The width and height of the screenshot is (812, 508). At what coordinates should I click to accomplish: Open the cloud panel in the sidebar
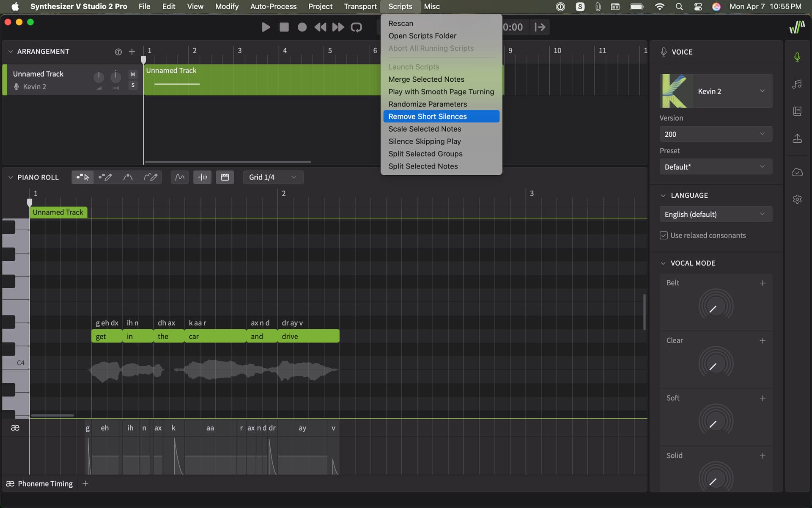[797, 172]
